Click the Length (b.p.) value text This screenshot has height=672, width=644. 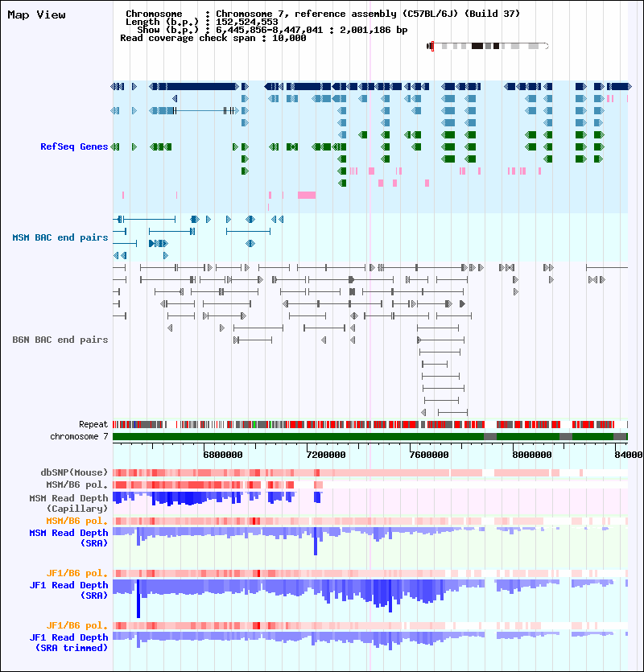pos(246,22)
